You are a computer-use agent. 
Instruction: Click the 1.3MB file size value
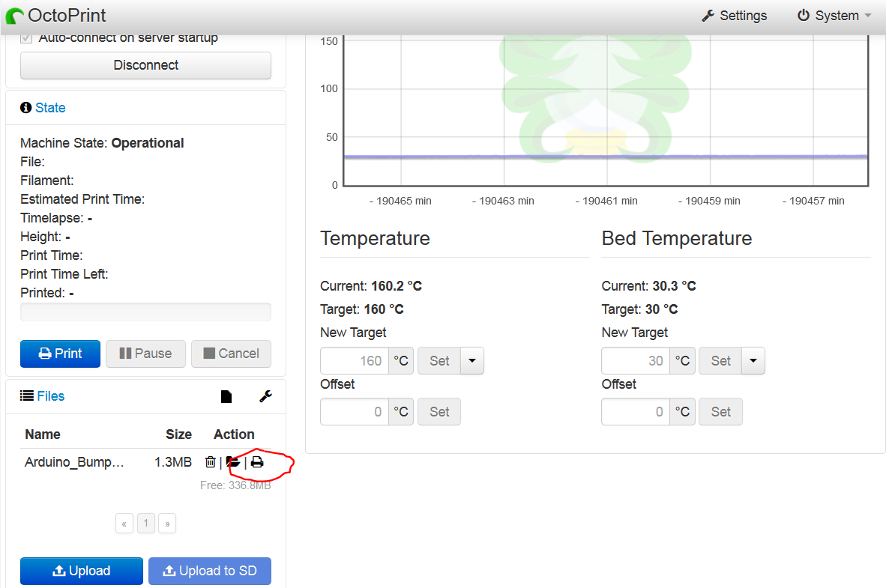pos(173,462)
